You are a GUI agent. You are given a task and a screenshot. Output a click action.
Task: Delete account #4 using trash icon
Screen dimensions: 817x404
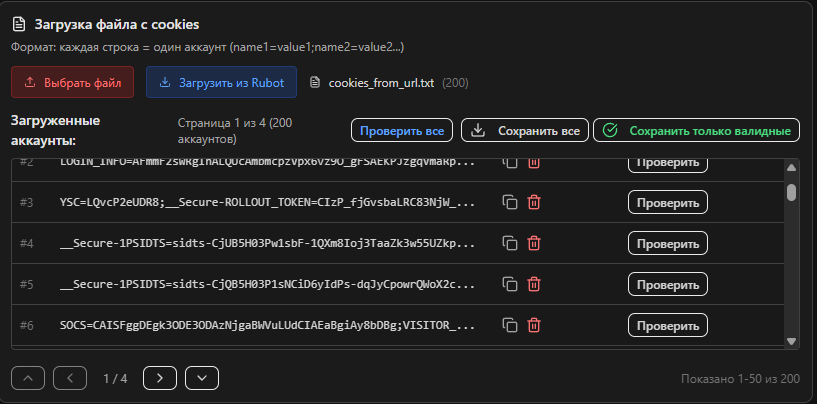[x=534, y=243]
